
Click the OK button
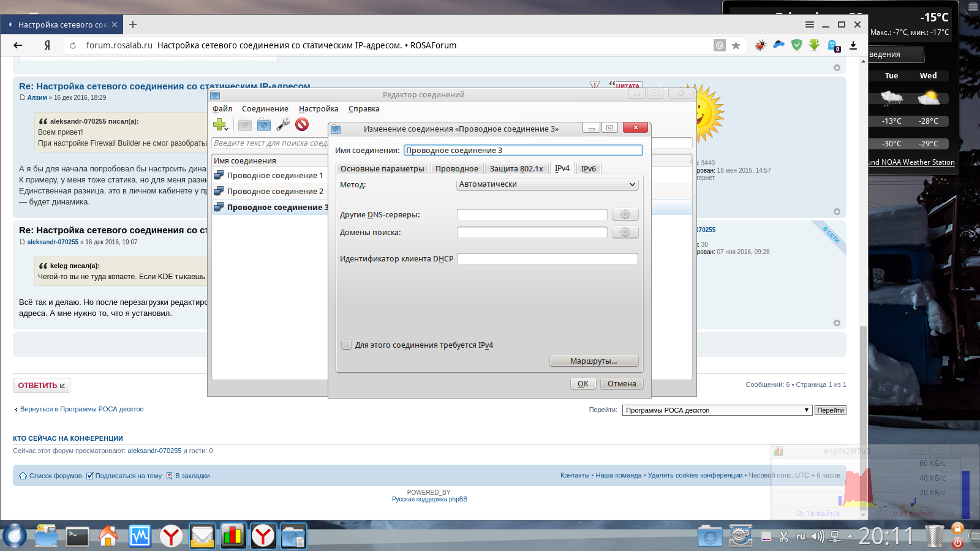click(x=583, y=384)
